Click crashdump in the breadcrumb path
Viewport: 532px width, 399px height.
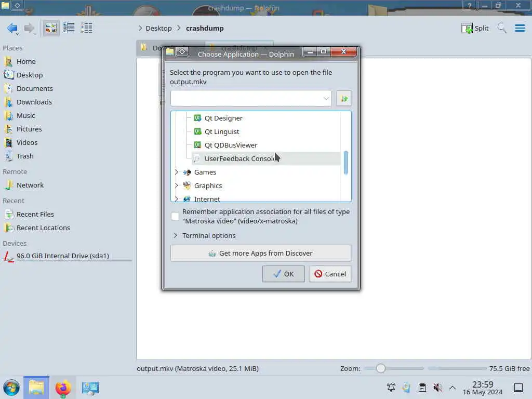pyautogui.click(x=205, y=28)
